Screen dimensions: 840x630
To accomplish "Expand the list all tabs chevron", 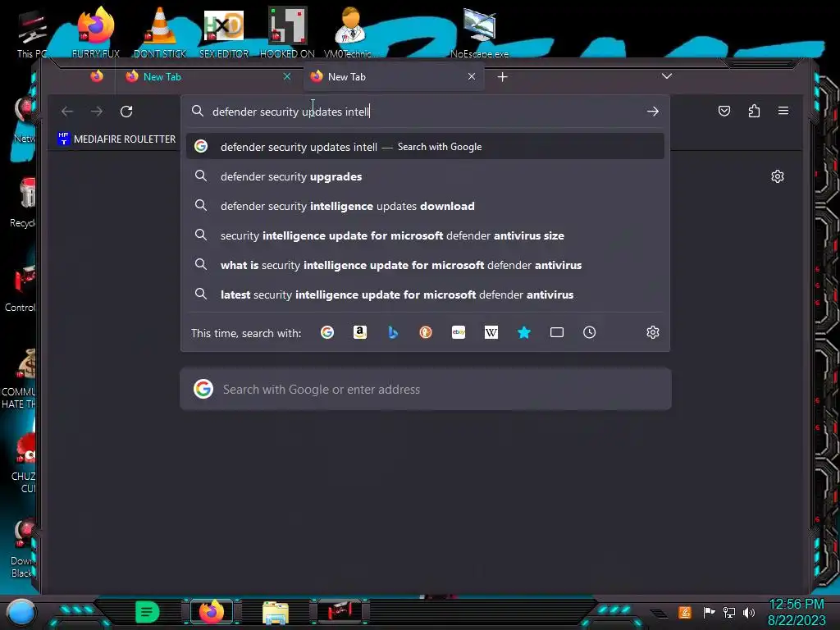I will coord(666,76).
